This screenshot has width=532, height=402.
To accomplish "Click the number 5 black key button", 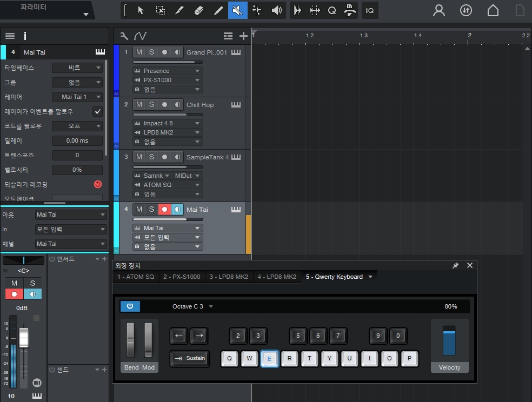I will pyautogui.click(x=298, y=336).
